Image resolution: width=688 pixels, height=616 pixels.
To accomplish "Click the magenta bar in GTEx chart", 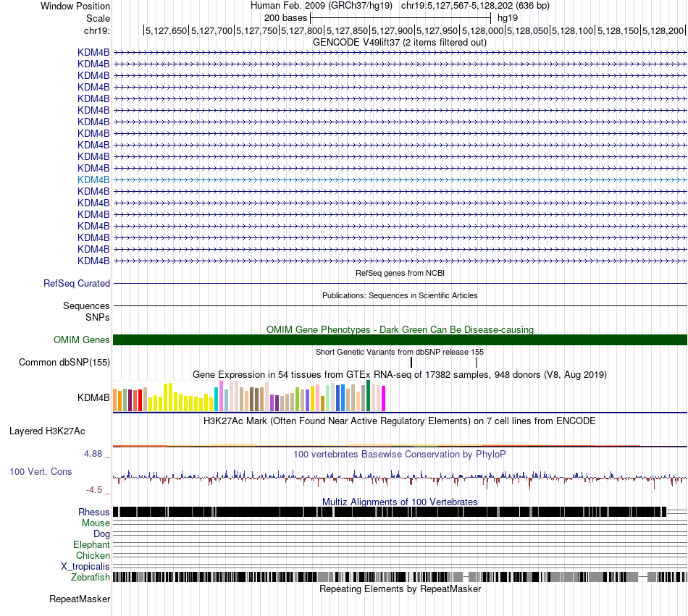I will click(x=383, y=399).
